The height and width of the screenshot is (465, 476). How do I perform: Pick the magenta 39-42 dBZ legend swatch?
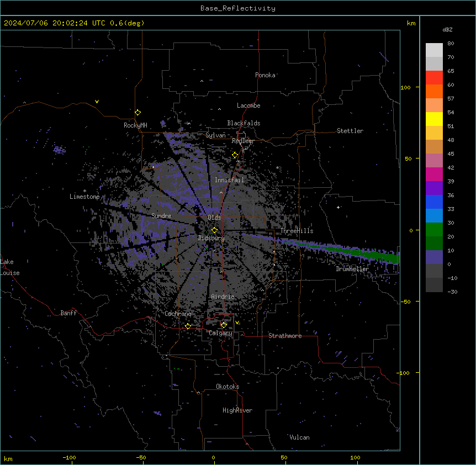434,174
